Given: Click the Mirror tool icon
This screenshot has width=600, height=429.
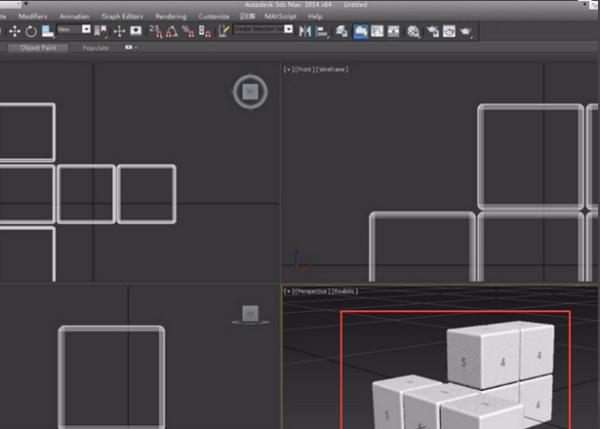Looking at the screenshot, I should [306, 31].
